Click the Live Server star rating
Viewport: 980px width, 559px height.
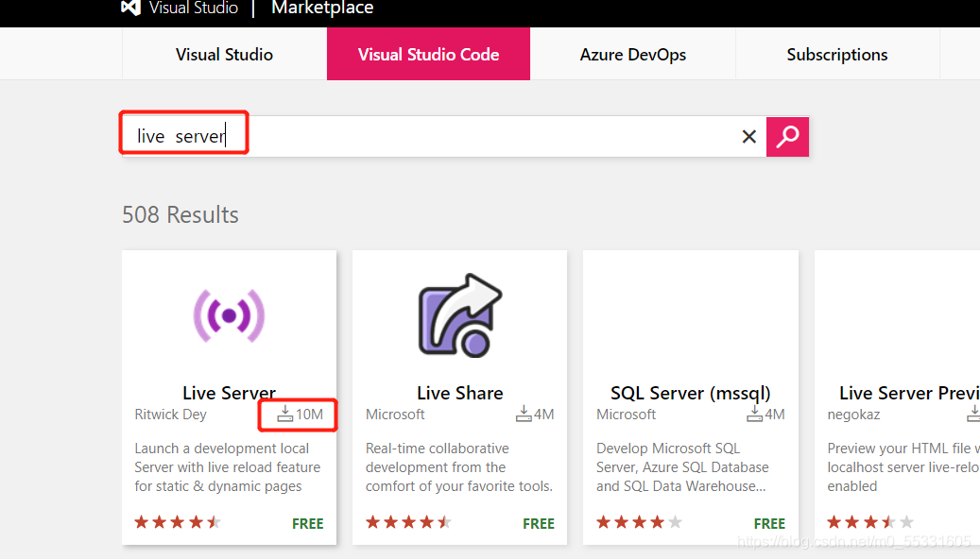[x=178, y=522]
